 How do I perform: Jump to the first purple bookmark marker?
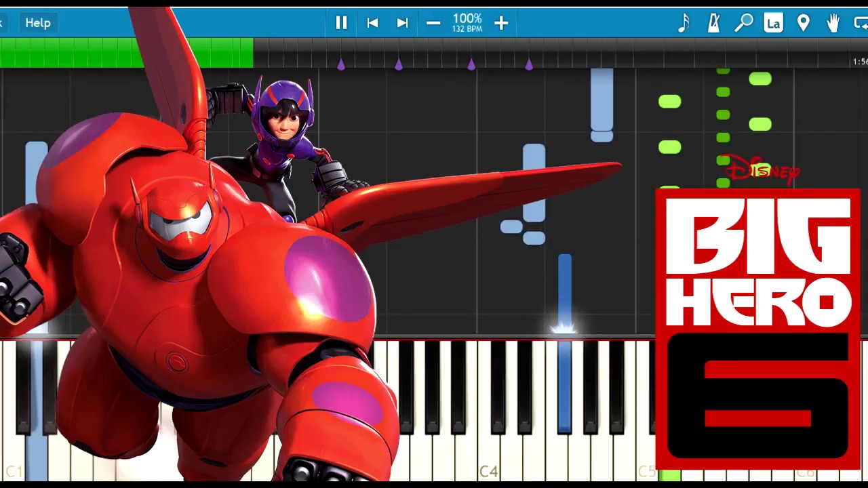tap(341, 64)
